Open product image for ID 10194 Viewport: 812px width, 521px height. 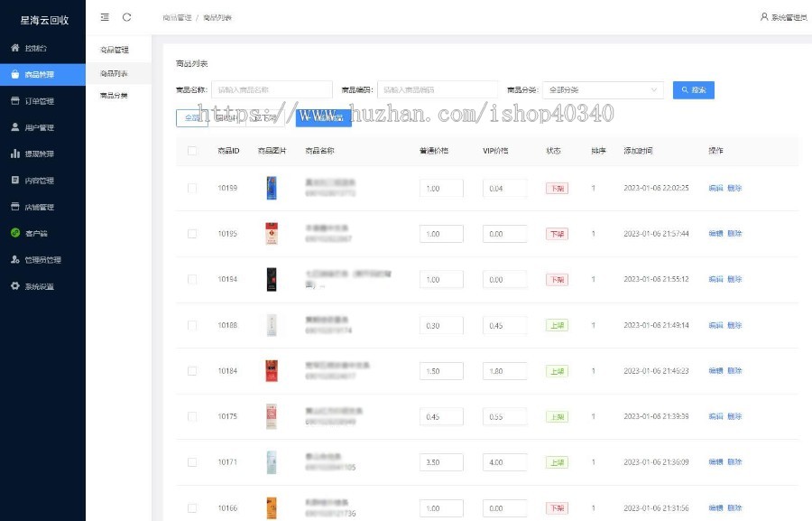point(272,279)
